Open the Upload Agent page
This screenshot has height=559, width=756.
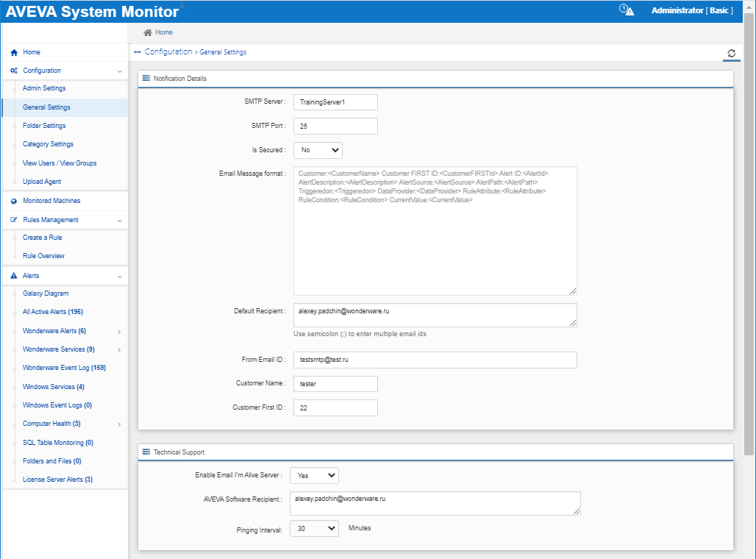(42, 182)
